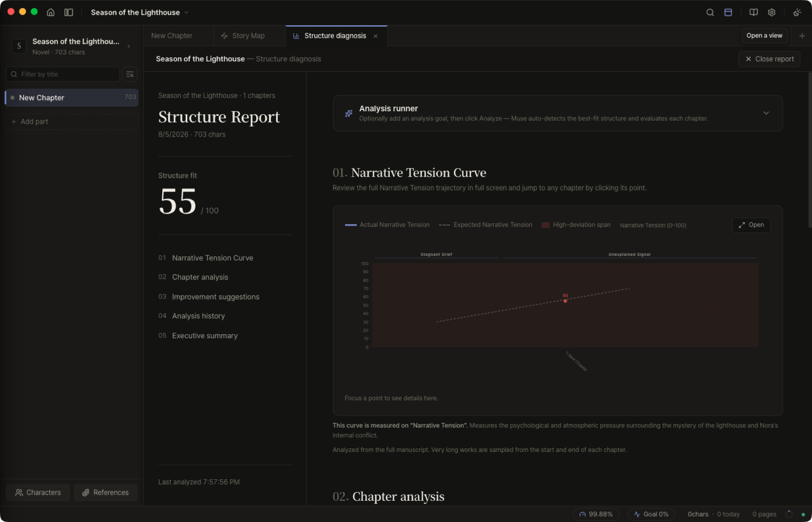The width and height of the screenshot is (812, 522).
Task: Click the Actual Narrative Tension legend entry
Action: click(x=387, y=225)
